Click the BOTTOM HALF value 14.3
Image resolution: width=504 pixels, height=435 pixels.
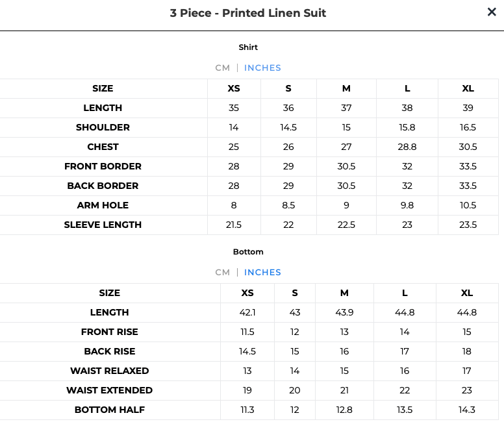coord(467,410)
